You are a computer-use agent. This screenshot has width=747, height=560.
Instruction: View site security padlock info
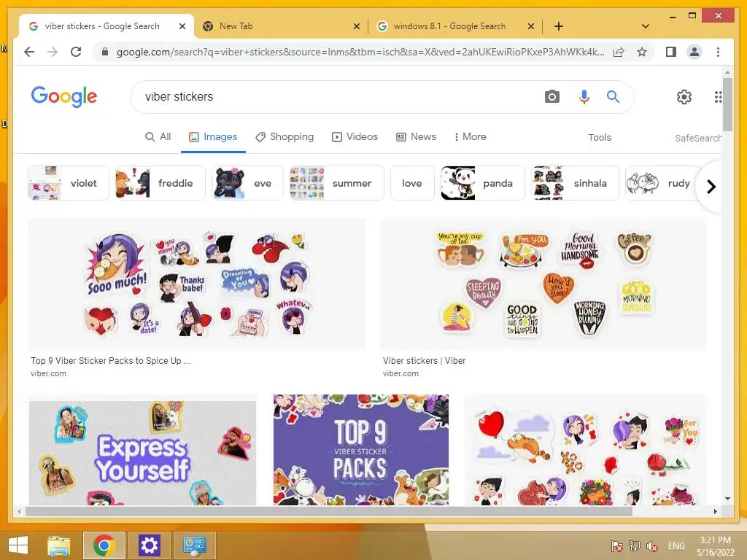[x=105, y=52]
